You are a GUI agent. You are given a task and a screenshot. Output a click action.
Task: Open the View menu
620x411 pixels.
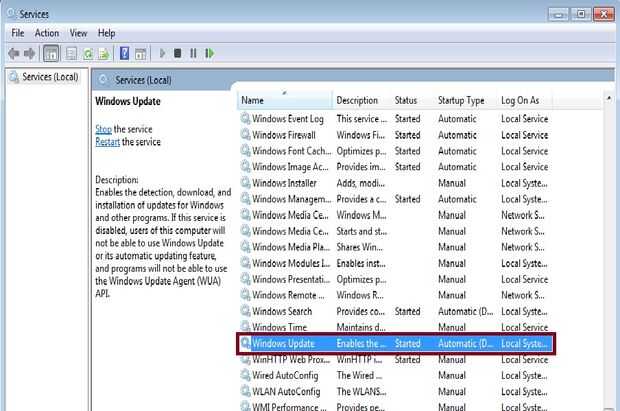(78, 33)
